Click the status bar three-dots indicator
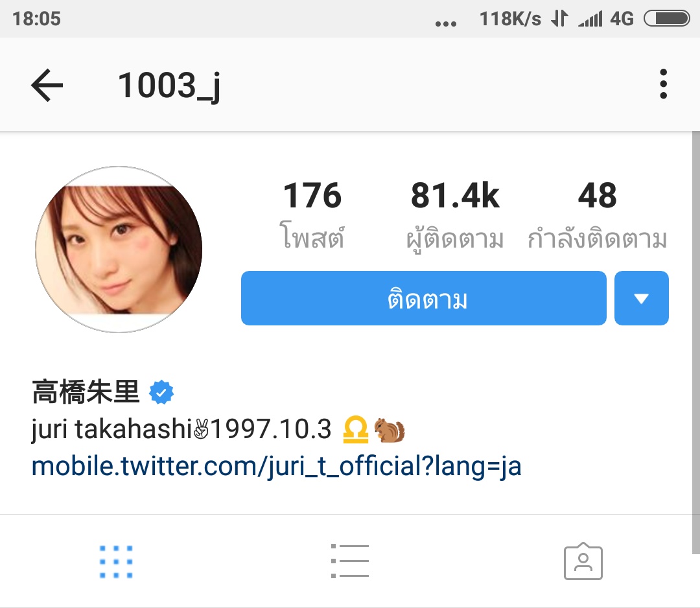 [x=446, y=24]
